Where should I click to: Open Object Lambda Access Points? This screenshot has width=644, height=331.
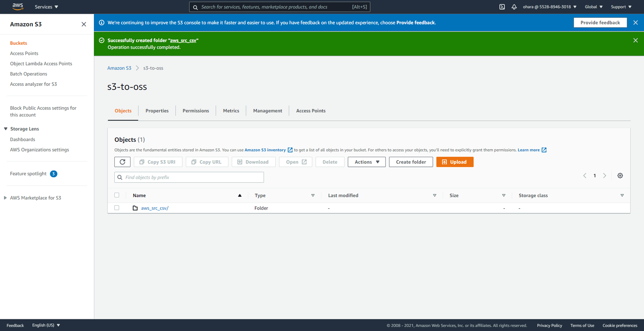[x=41, y=64]
